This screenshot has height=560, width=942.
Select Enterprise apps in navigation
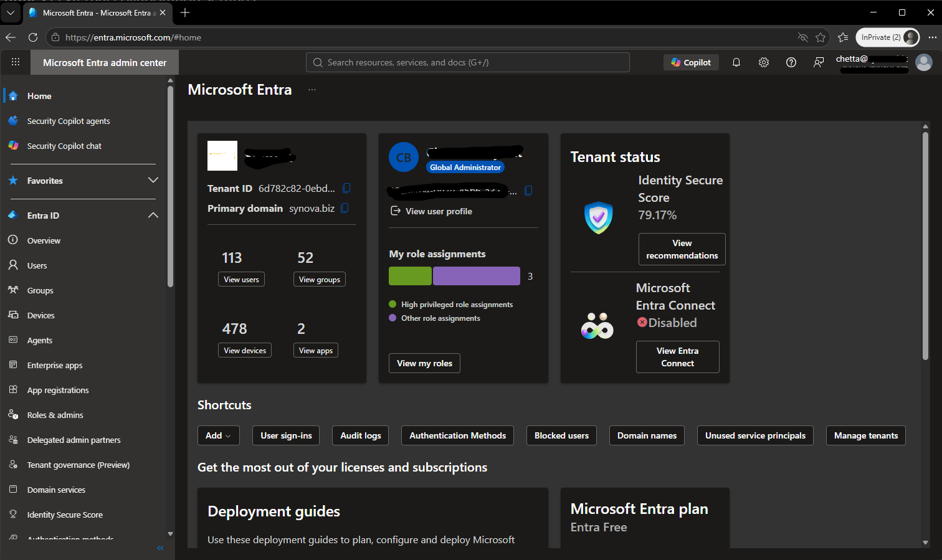(x=55, y=365)
